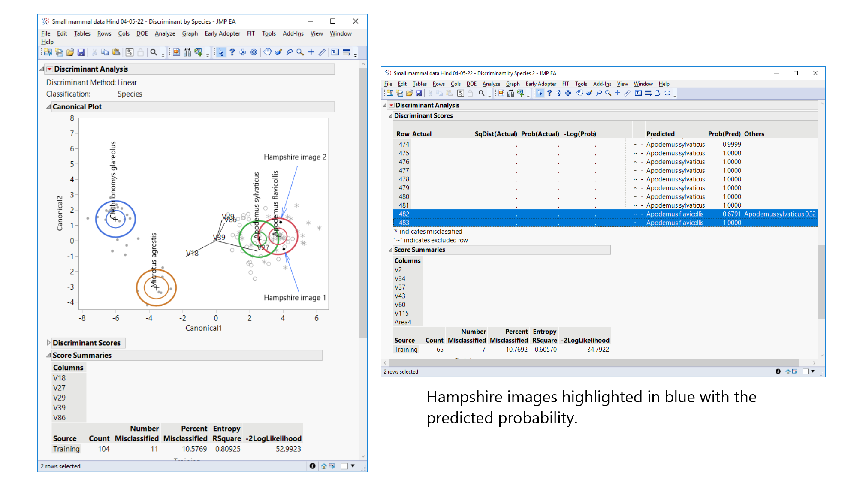Click info circle icon in right status bar

tap(778, 371)
